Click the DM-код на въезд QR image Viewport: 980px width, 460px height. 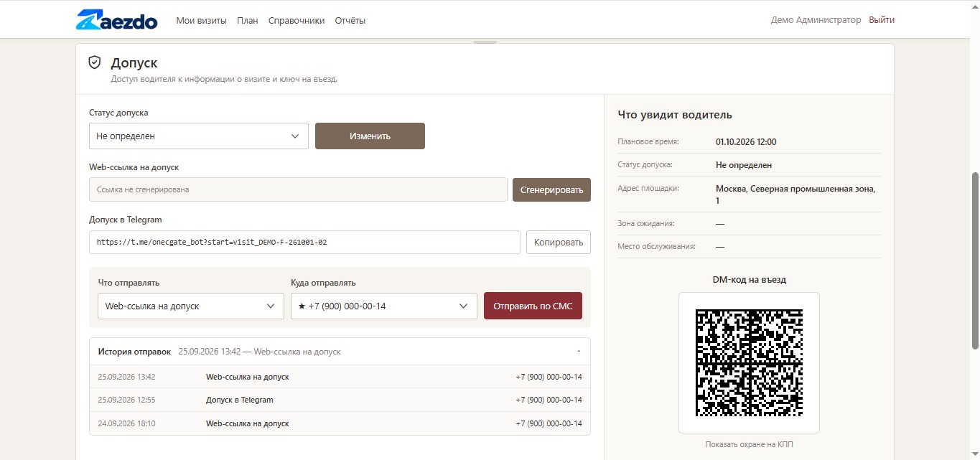click(749, 362)
